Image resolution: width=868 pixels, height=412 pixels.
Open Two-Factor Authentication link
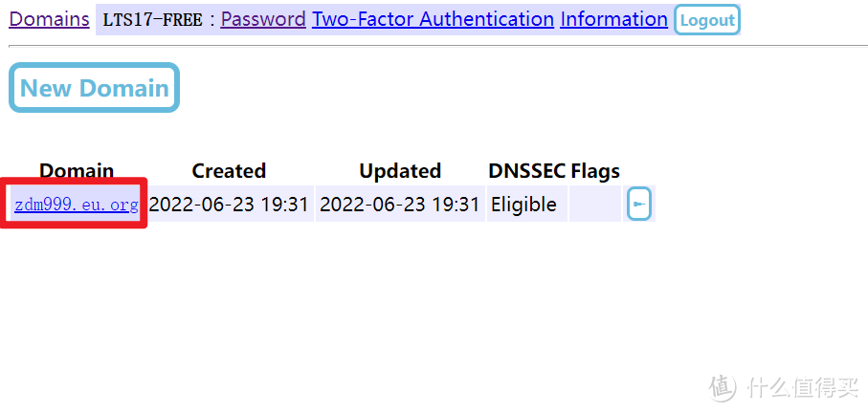click(x=433, y=19)
